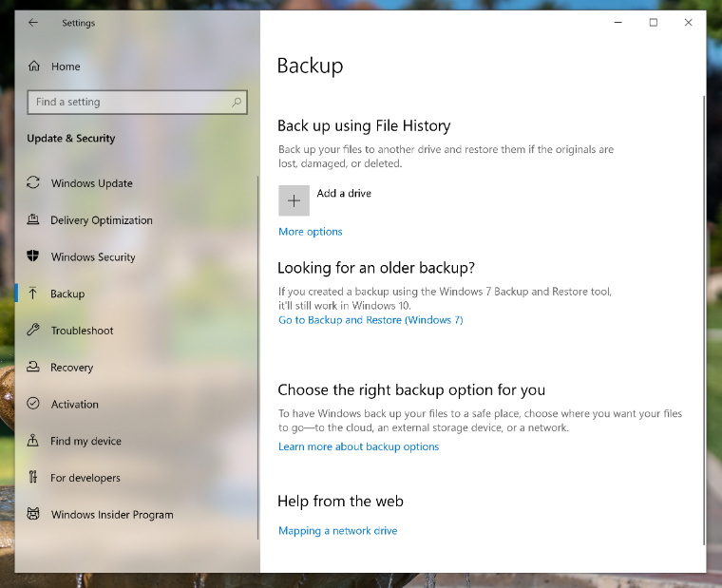
Task: Click Back up using File History heading
Action: pyautogui.click(x=364, y=125)
